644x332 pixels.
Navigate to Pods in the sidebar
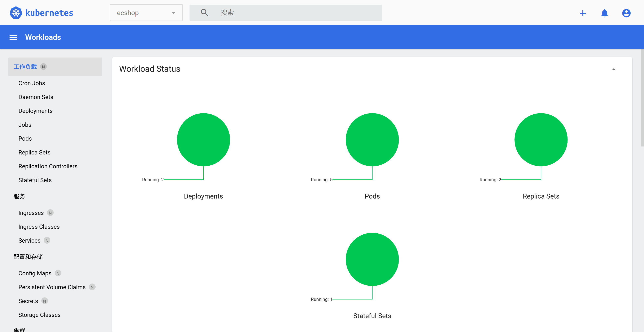tap(25, 138)
